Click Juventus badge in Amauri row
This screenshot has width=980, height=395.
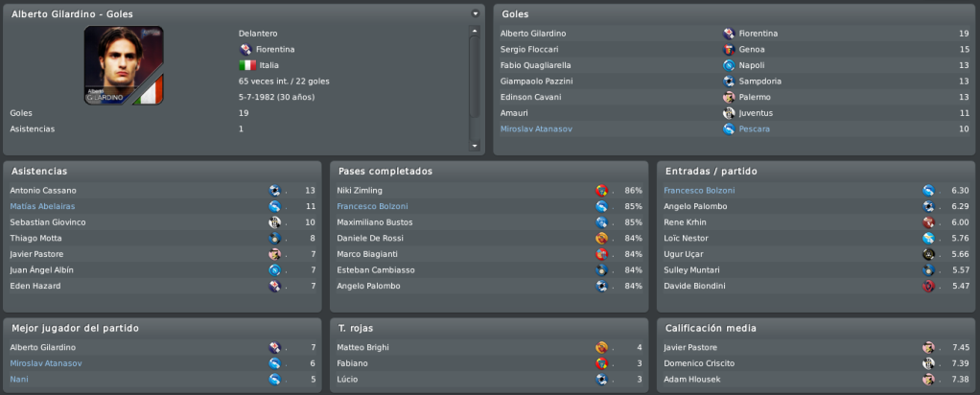[x=729, y=113]
